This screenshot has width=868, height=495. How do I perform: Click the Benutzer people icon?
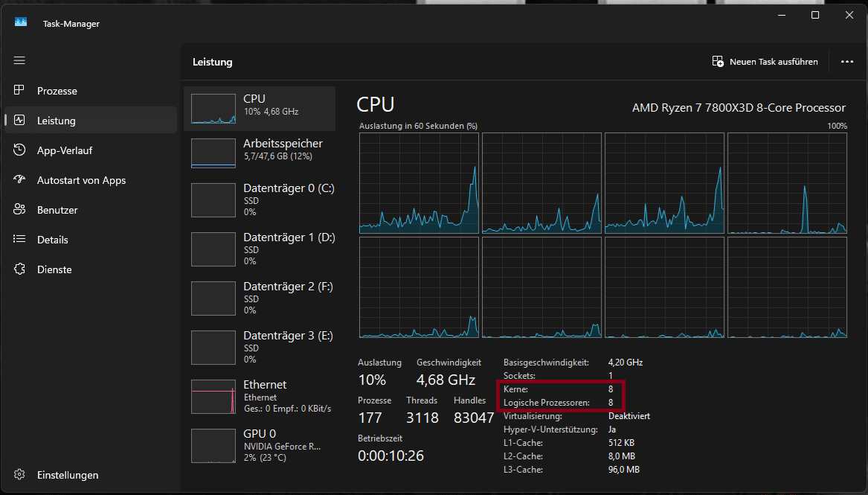19,209
